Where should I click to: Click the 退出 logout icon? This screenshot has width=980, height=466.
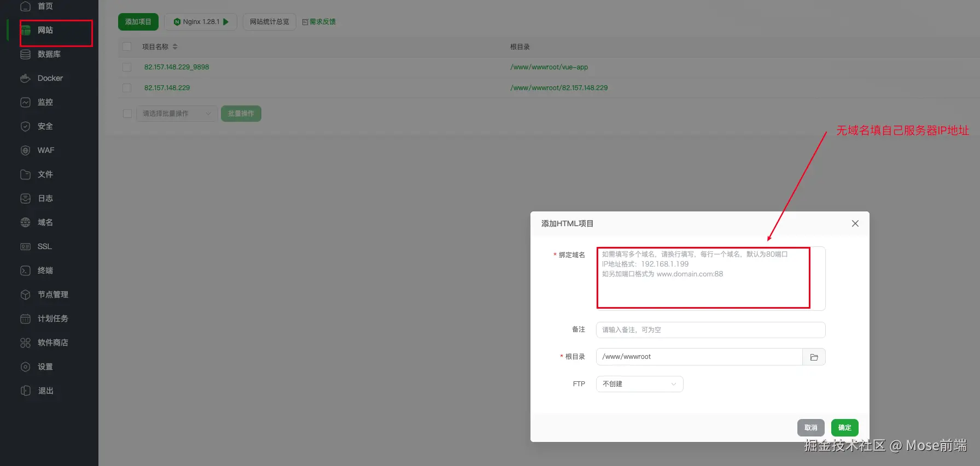[25, 391]
